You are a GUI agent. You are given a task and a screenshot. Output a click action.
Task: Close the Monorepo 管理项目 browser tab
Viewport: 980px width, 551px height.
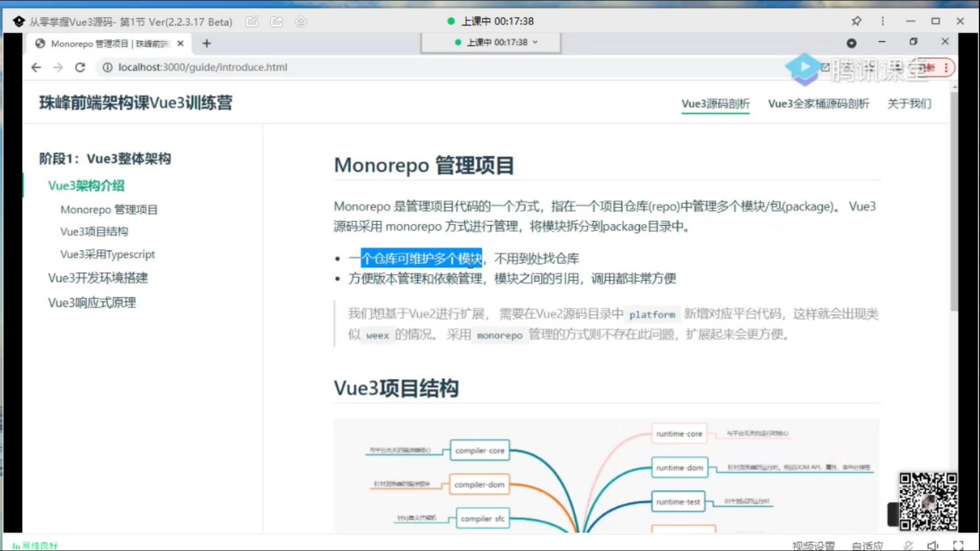pos(180,43)
